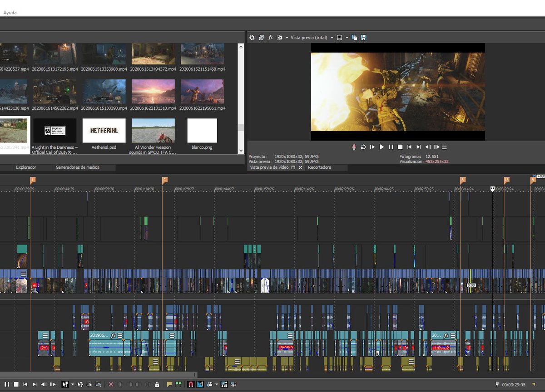
Task: Insert a marker with the yellow flag icon
Action: tap(169, 384)
